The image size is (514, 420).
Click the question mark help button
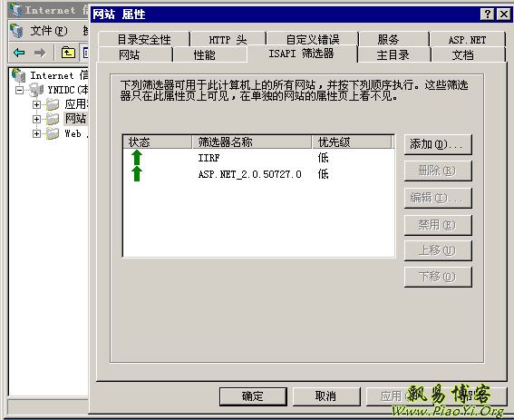tap(487, 15)
